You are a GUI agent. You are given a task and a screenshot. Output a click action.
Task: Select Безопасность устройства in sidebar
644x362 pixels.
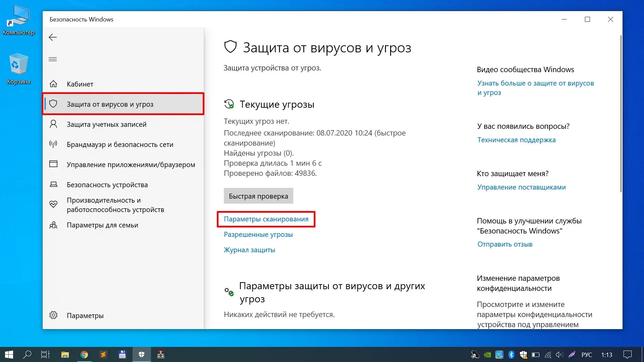point(123,185)
